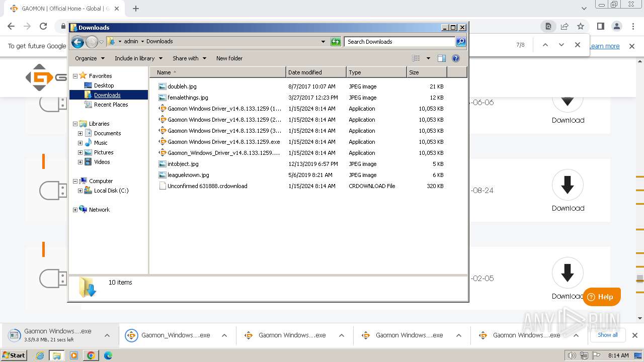The height and width of the screenshot is (362, 644).
Task: Click taskbar volume speaker icon
Action: 572,355
